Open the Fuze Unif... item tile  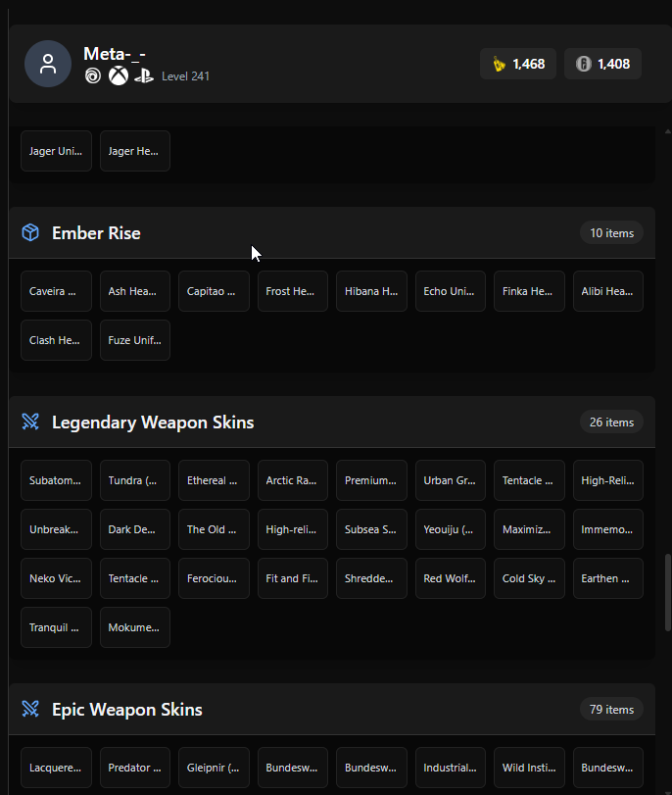point(135,340)
